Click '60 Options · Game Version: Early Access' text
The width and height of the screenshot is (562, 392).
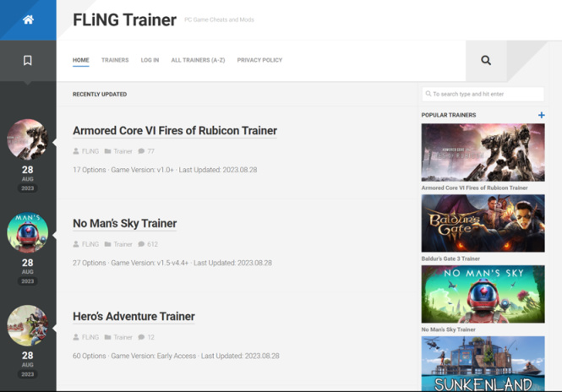[134, 356]
